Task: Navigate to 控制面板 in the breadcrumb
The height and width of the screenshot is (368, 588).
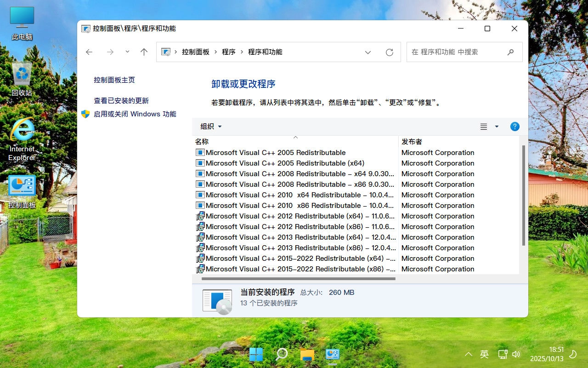Action: [x=196, y=52]
